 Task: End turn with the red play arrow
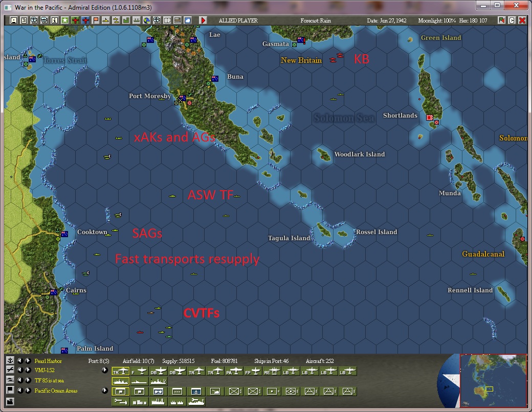(x=203, y=20)
